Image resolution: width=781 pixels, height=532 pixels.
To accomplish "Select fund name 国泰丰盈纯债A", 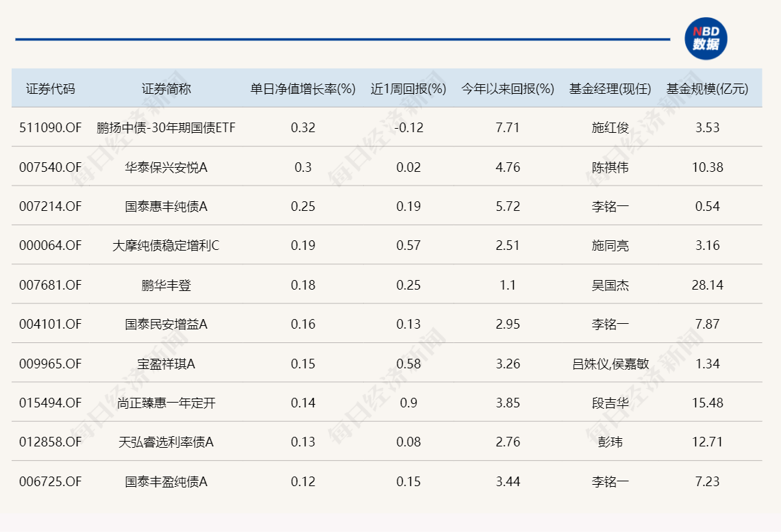I will click(x=166, y=482).
